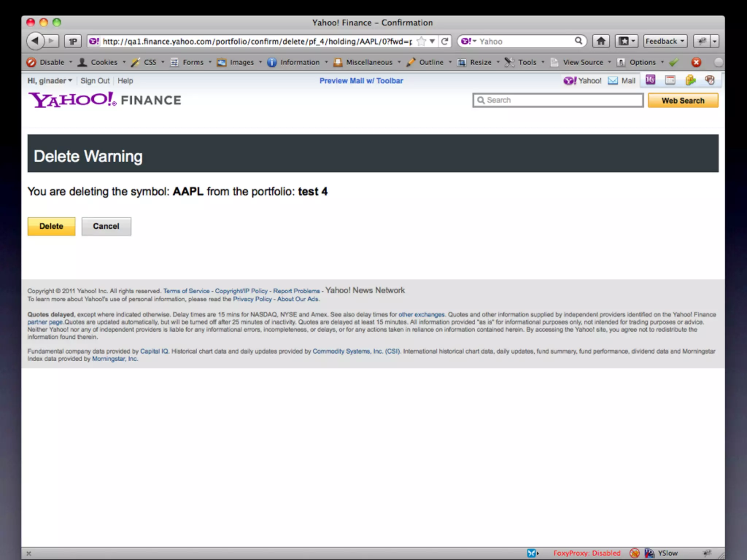
Task: Click the red X error indicator
Action: click(696, 62)
